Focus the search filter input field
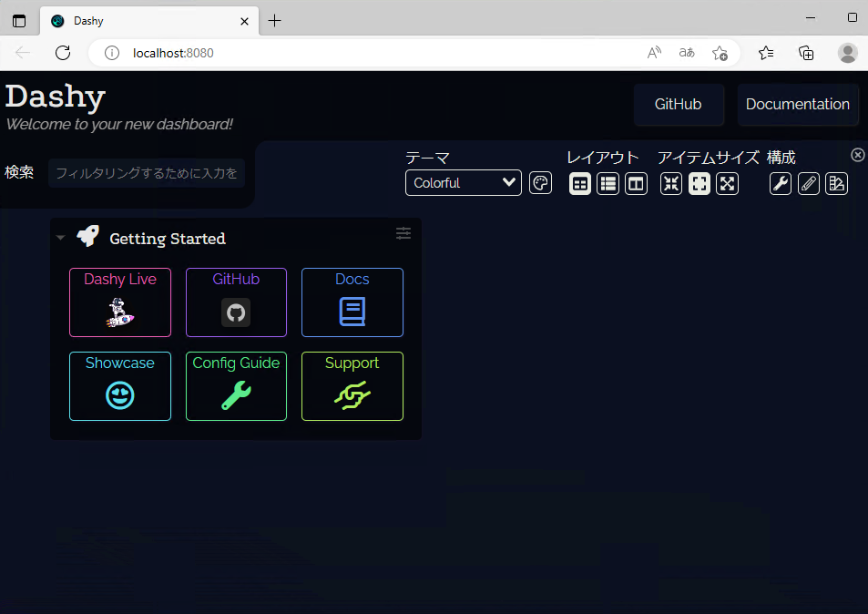 (x=147, y=173)
